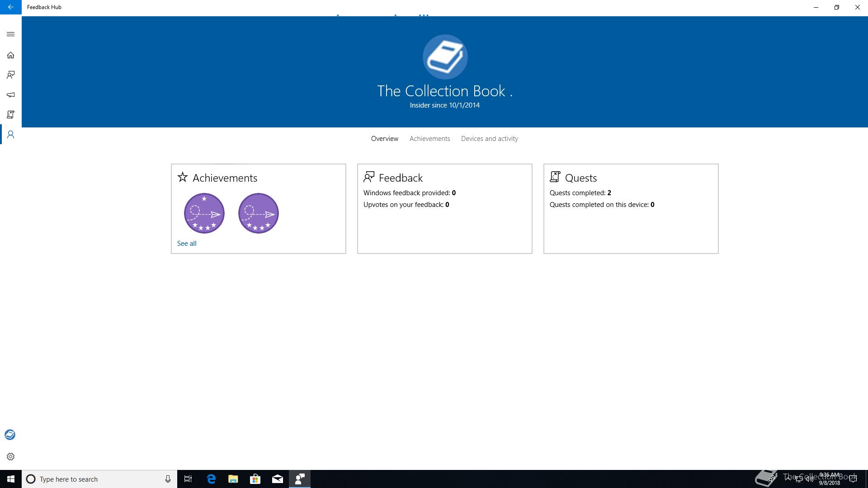The height and width of the screenshot is (488, 868).
Task: Open the Home page in sidebar
Action: coord(10,55)
